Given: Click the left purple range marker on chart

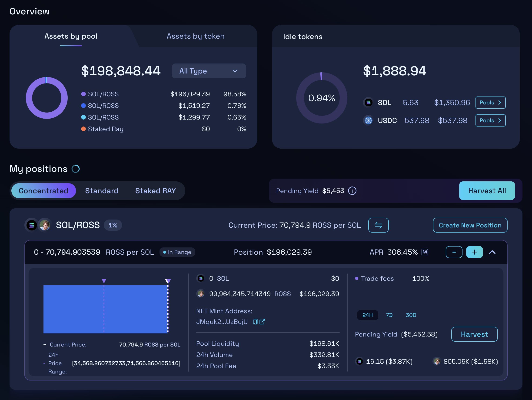Looking at the screenshot, I should (x=104, y=281).
